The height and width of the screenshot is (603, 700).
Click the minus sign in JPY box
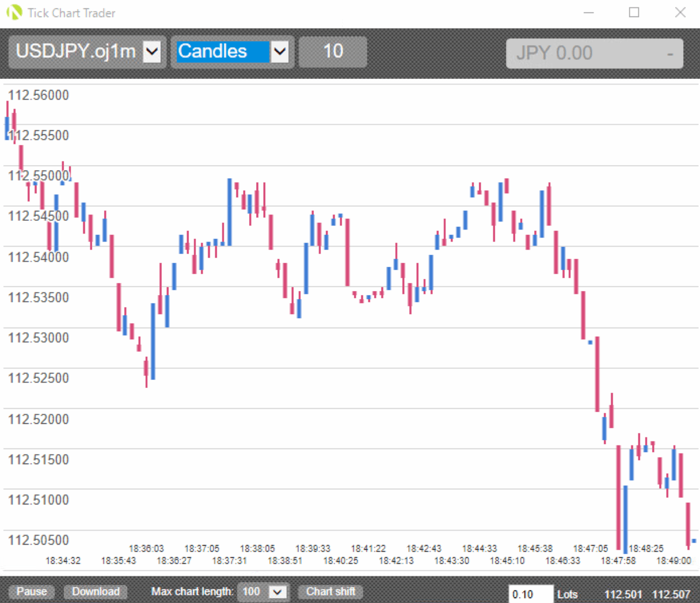(x=670, y=54)
